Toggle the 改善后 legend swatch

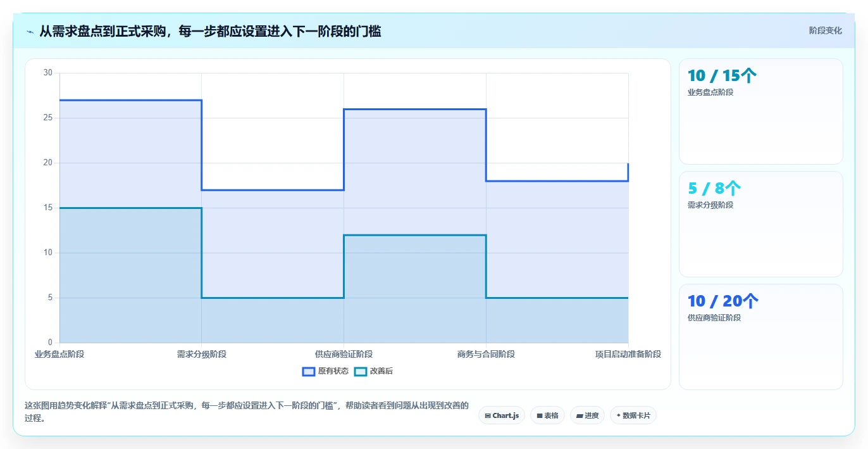tap(361, 371)
